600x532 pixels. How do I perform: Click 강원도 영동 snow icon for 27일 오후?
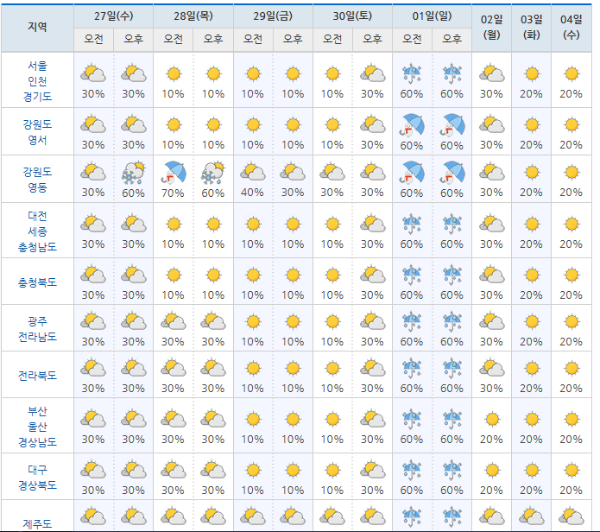click(132, 171)
